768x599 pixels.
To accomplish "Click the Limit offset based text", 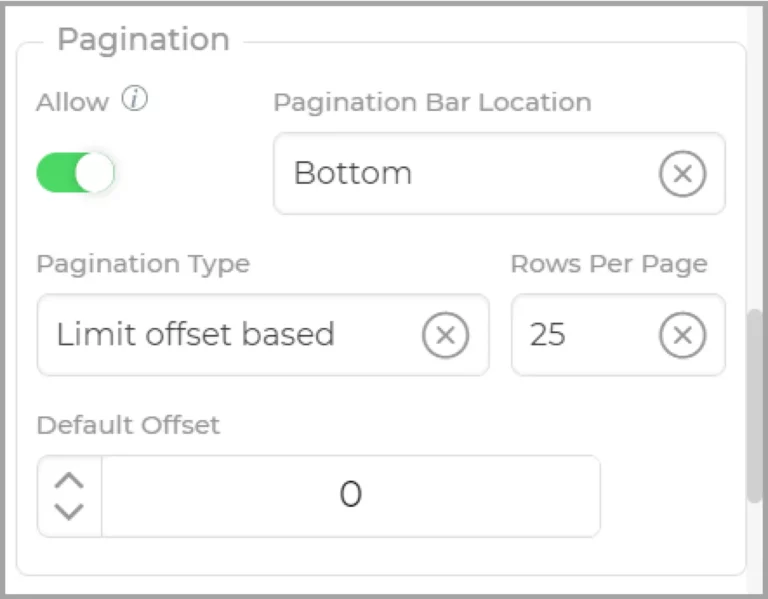I will tap(195, 335).
